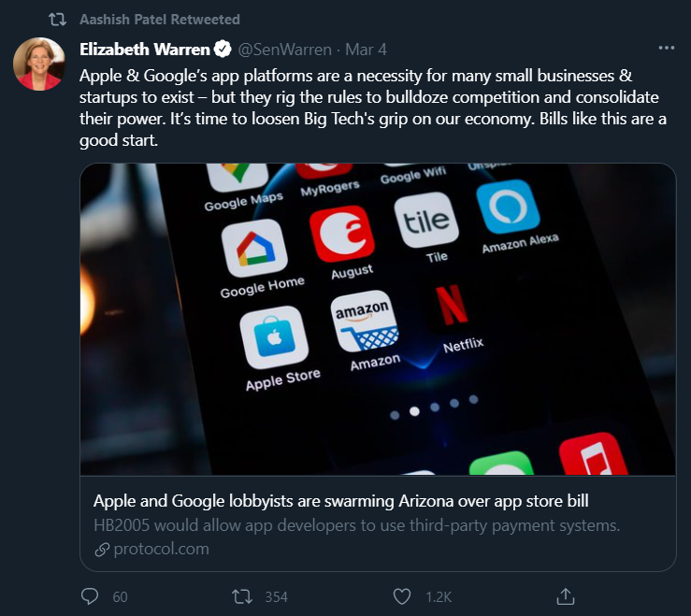
Task: Click the retweeted arrows icon near Aashish Patel
Action: [57, 20]
